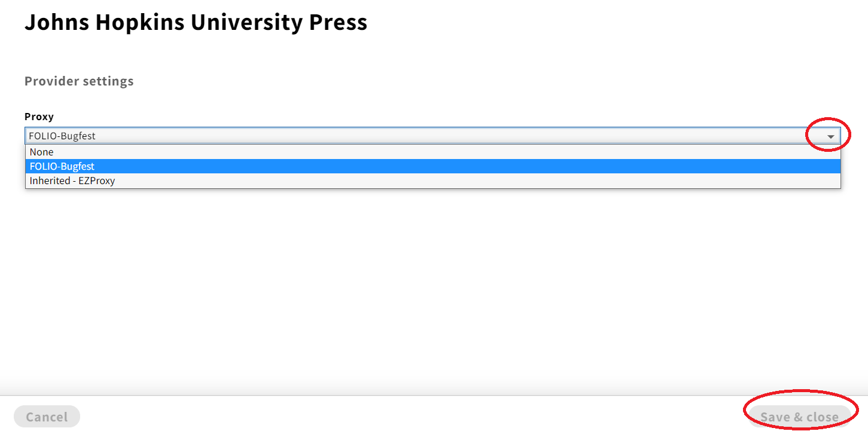Keep FOLIO-Bugfest as the proxy selection
868x431 pixels.
tap(433, 166)
